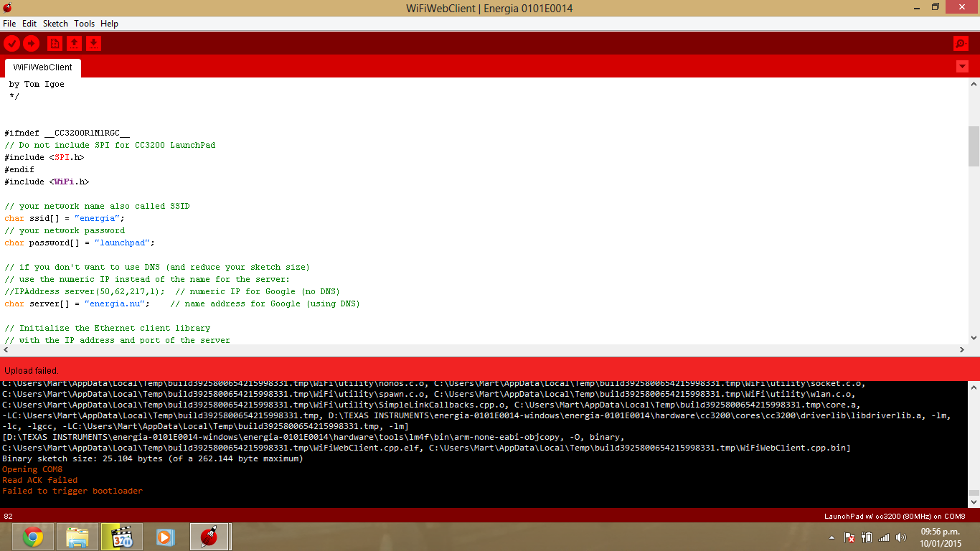Click the "// Initialize the Ethernet client library" comment

108,328
